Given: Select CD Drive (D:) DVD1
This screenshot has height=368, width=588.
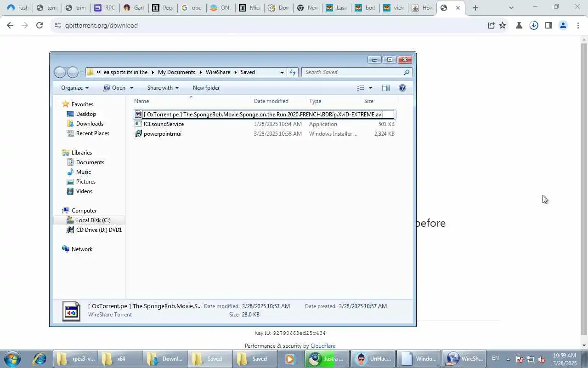Looking at the screenshot, I should click(x=99, y=230).
